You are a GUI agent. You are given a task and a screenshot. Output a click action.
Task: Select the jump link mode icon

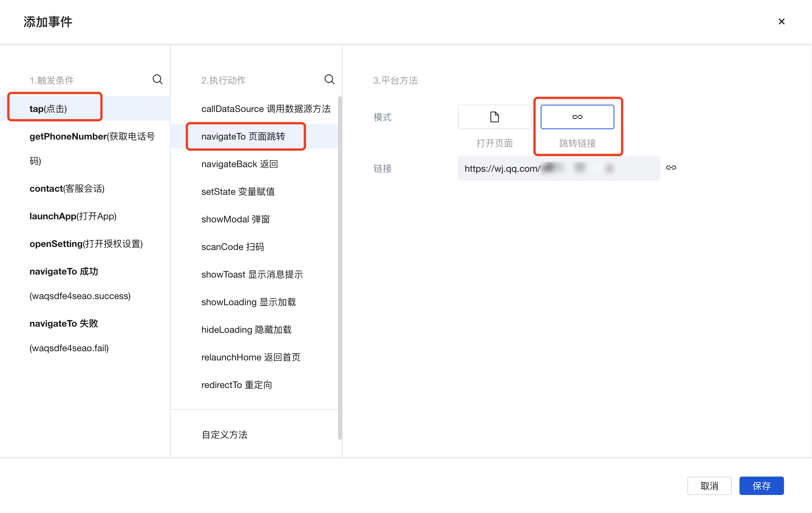click(577, 117)
